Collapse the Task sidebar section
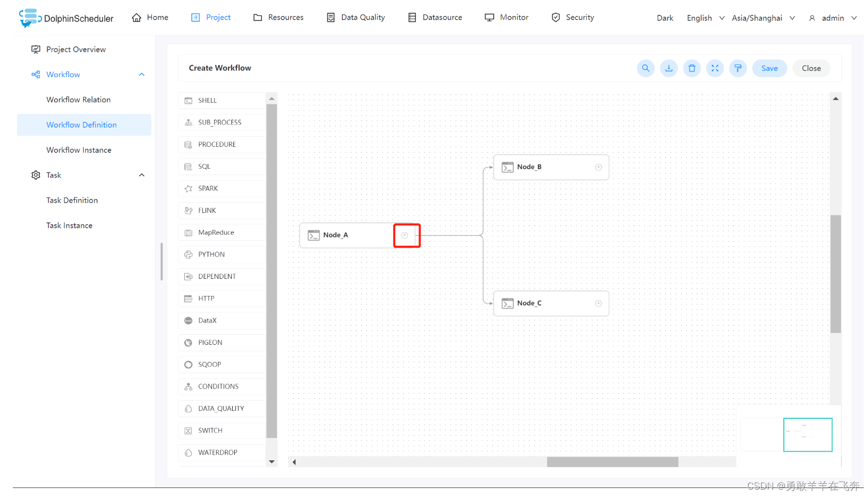868x496 pixels. 142,175
